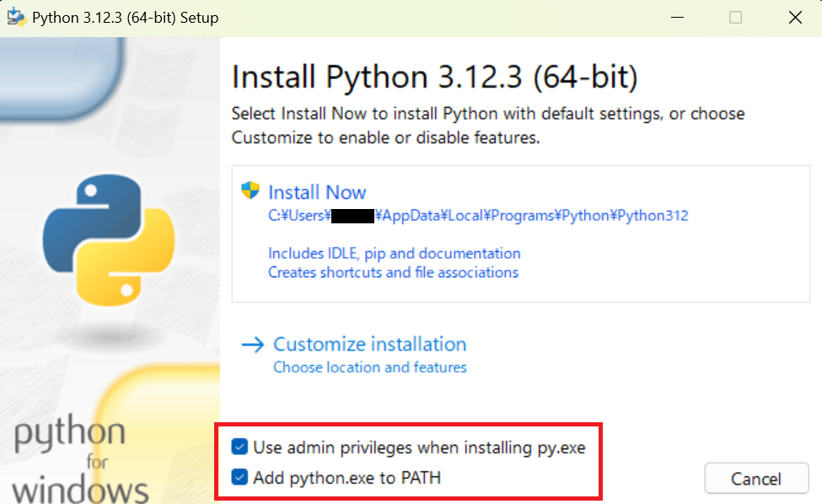Click the UAC shield icon beside Install Now
The image size is (822, 504).
(x=250, y=191)
